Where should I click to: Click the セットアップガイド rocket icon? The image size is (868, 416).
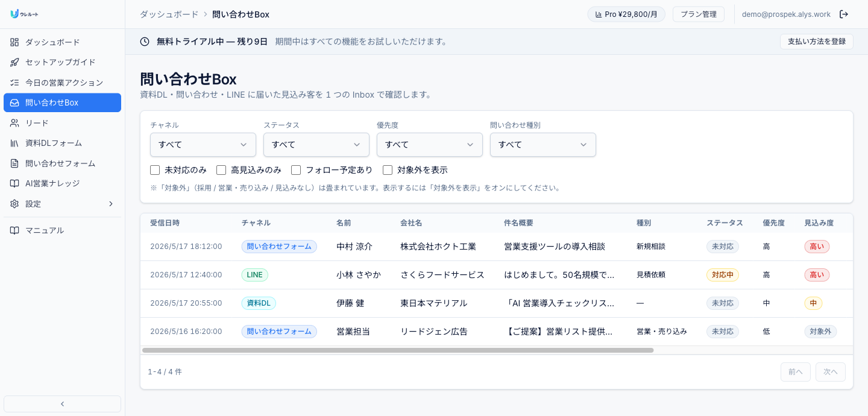[14, 62]
